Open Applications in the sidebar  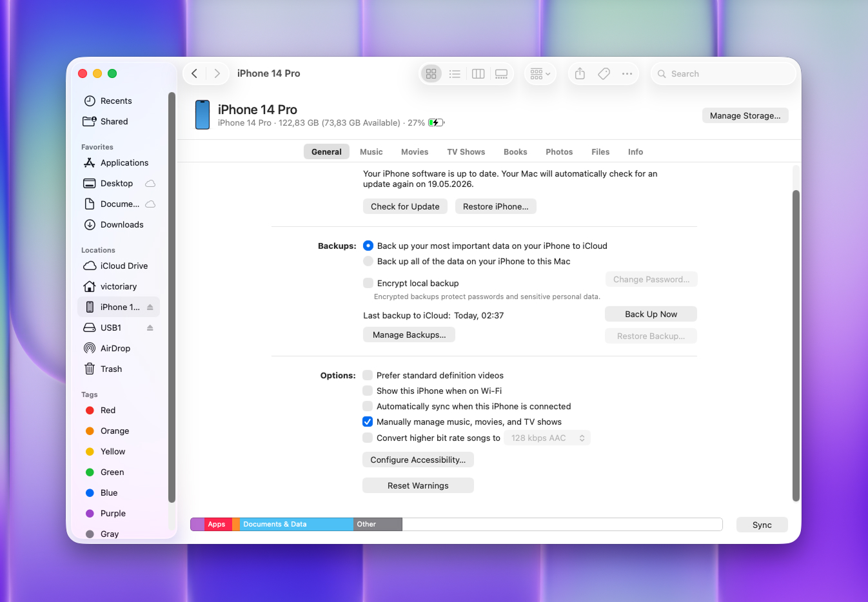pos(119,163)
